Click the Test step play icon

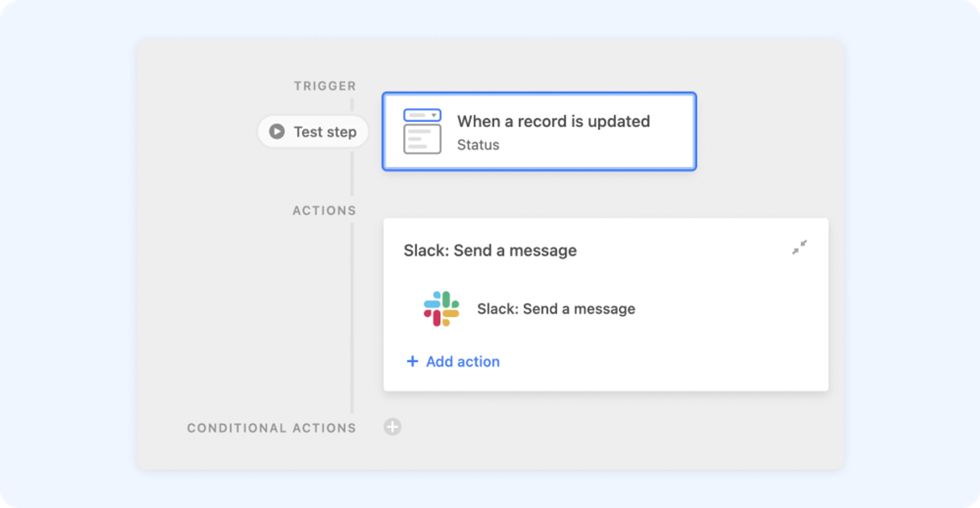tap(277, 131)
